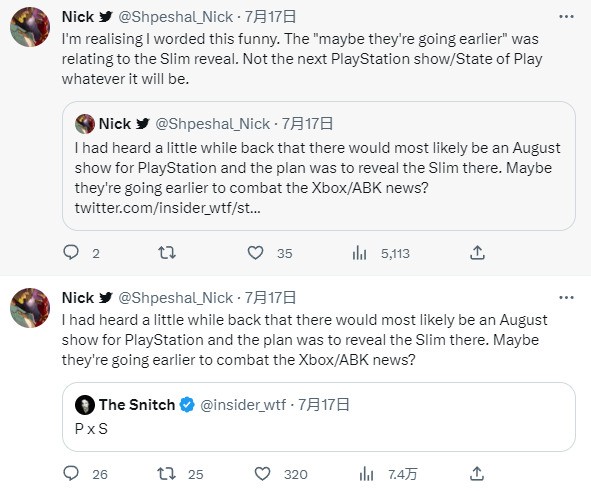This screenshot has width=591, height=491.
Task: Open quoted Nick tweet about August show
Action: [318, 166]
